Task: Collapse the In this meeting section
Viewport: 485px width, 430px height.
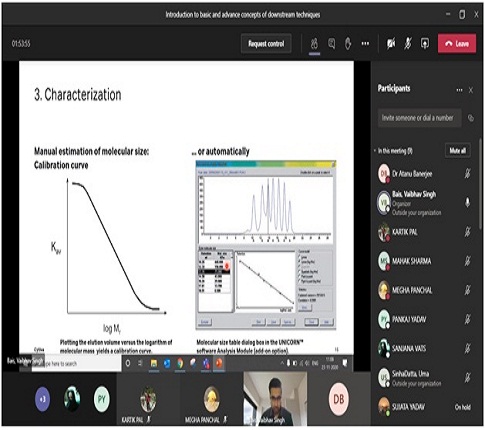Action: (375, 151)
